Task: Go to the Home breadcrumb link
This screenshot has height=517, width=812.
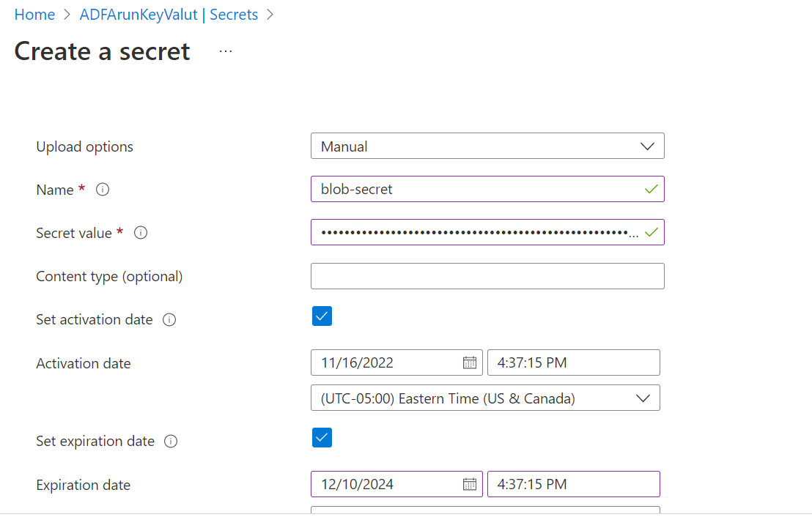Action: (x=34, y=15)
